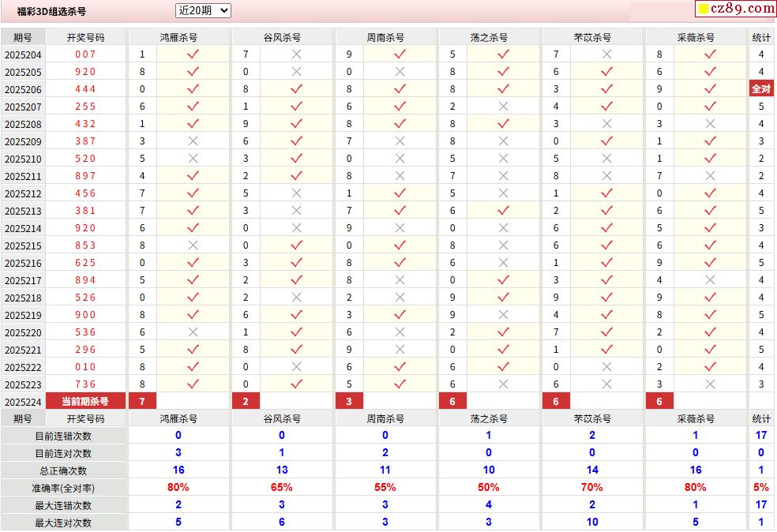The height and width of the screenshot is (532, 777).
Task: Click the 70% accuracy value under 芣苡杀号
Action: (x=591, y=488)
